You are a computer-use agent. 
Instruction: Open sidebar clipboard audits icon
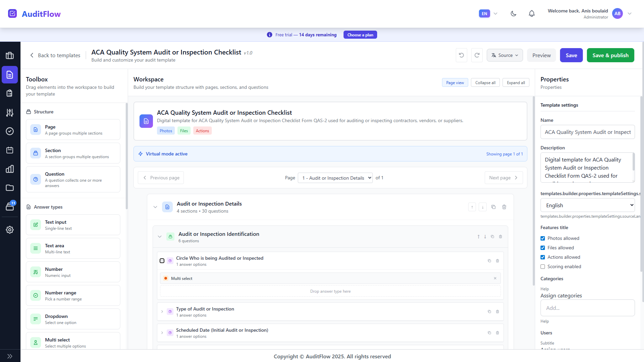(x=10, y=93)
